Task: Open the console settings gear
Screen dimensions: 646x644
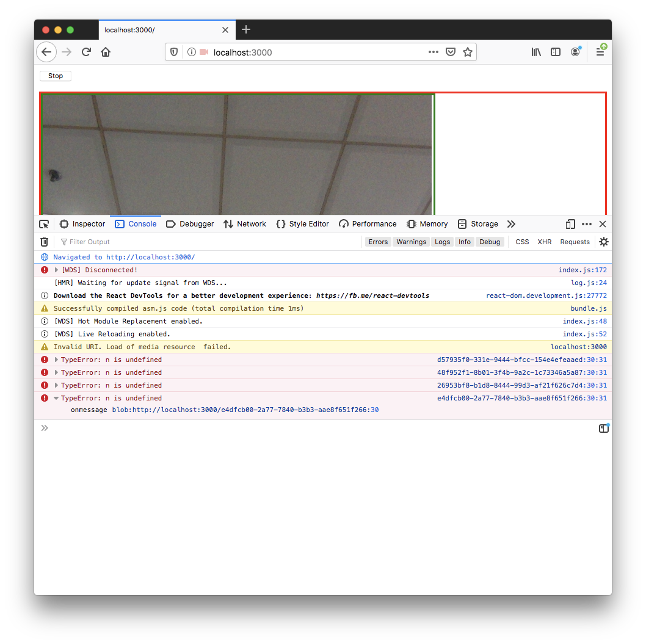Action: [x=603, y=242]
